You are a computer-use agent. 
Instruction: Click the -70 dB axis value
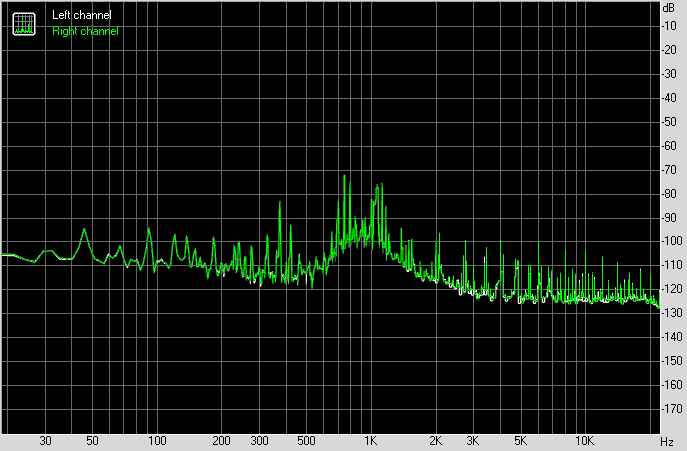point(669,170)
